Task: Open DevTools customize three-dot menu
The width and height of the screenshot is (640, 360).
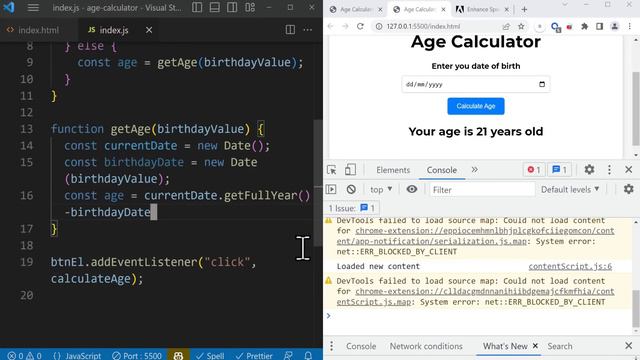Action: pos(609,169)
